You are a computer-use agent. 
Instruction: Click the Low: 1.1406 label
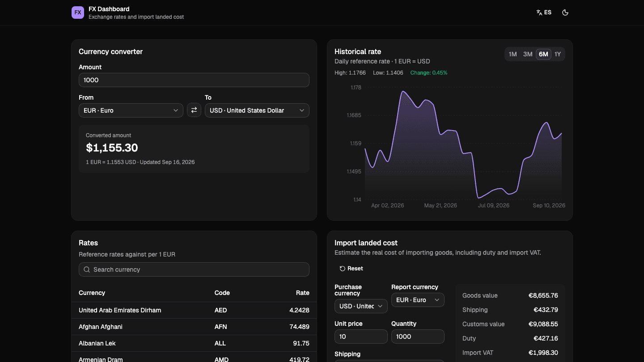pyautogui.click(x=388, y=72)
